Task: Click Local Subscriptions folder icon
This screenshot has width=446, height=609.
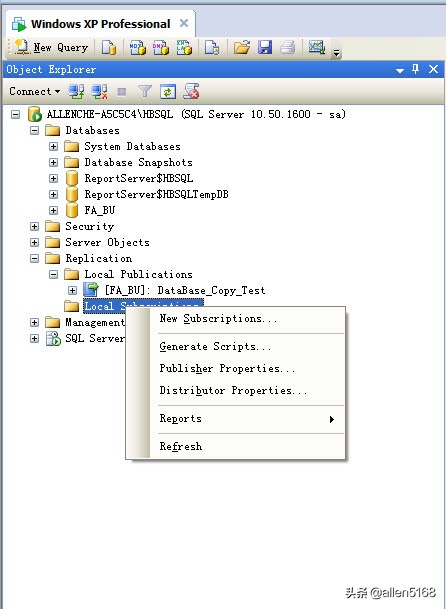Action: tap(71, 306)
